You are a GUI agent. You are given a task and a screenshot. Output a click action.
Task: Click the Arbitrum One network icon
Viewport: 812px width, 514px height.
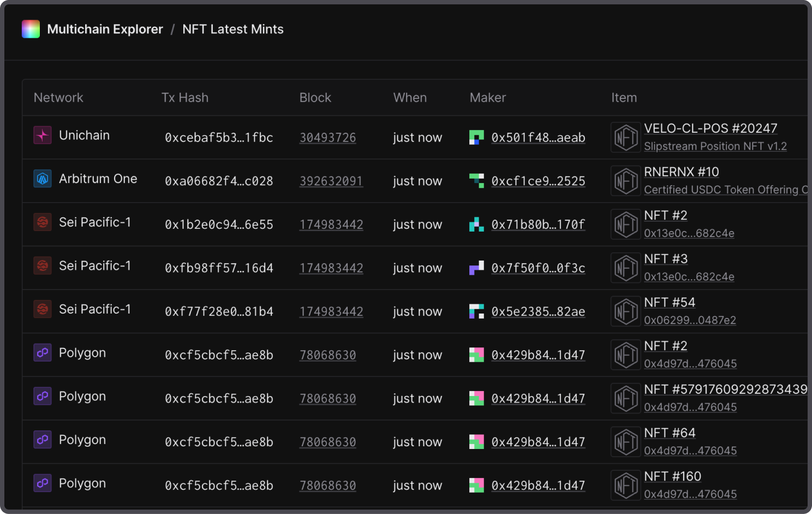43,179
